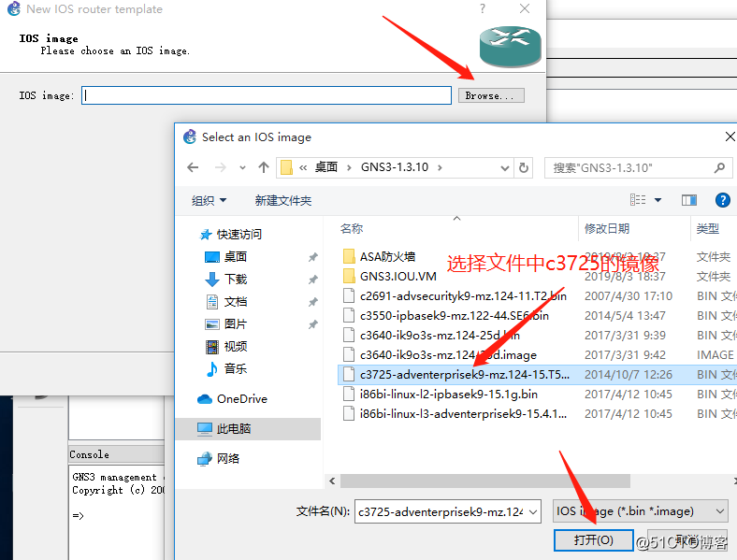Screen dimensions: 737x560
Task: Click the file icon of c3725-adventerprisek9
Action: (349, 375)
